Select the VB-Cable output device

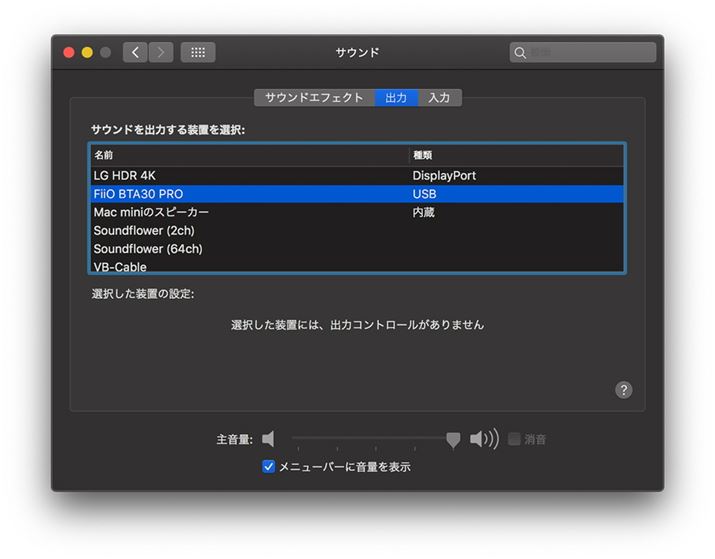click(357, 266)
